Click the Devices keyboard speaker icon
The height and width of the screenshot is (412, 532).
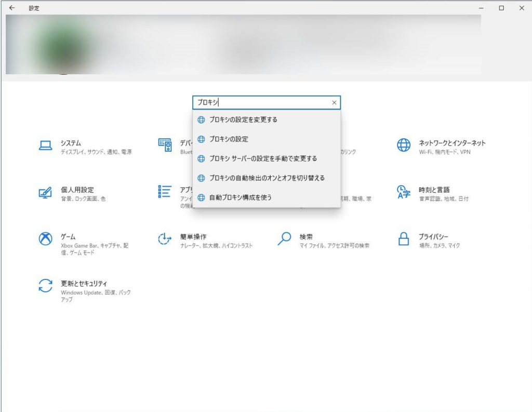(165, 145)
